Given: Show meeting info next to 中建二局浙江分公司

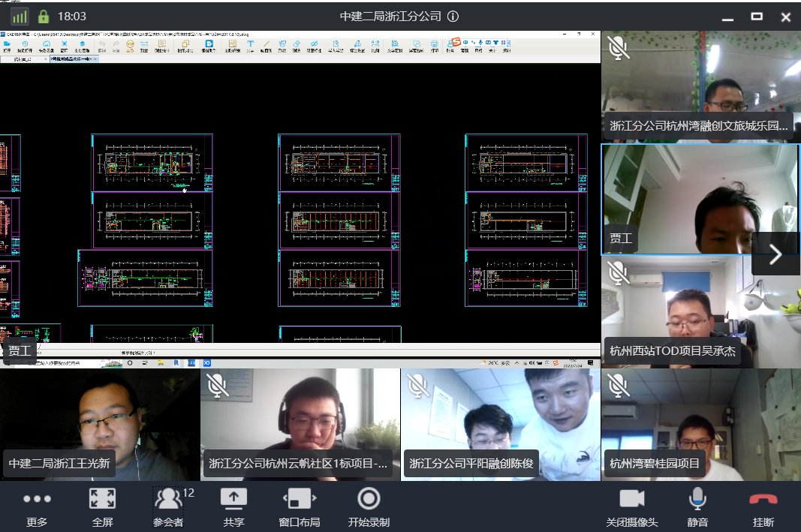Looking at the screenshot, I should click(x=453, y=17).
